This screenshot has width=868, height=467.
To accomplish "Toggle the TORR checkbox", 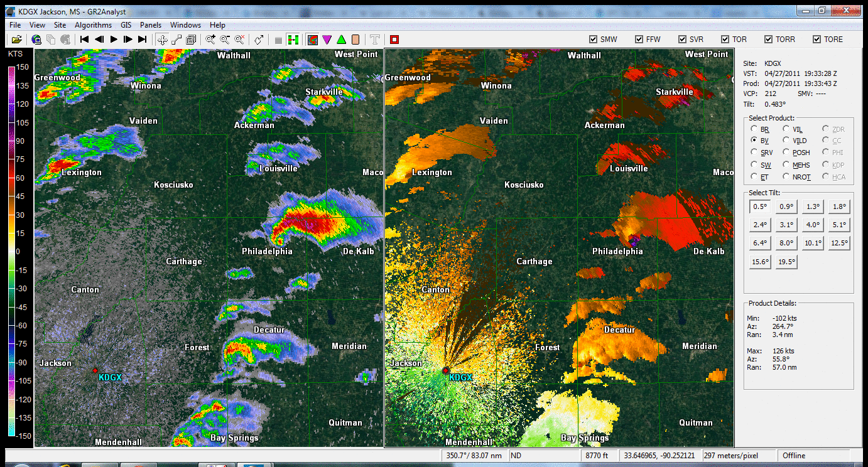I will [768, 39].
